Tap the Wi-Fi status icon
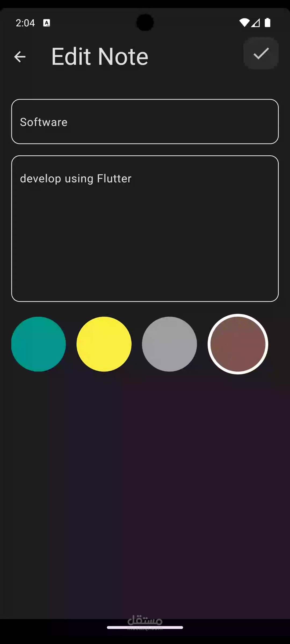Image resolution: width=290 pixels, height=644 pixels. (244, 23)
